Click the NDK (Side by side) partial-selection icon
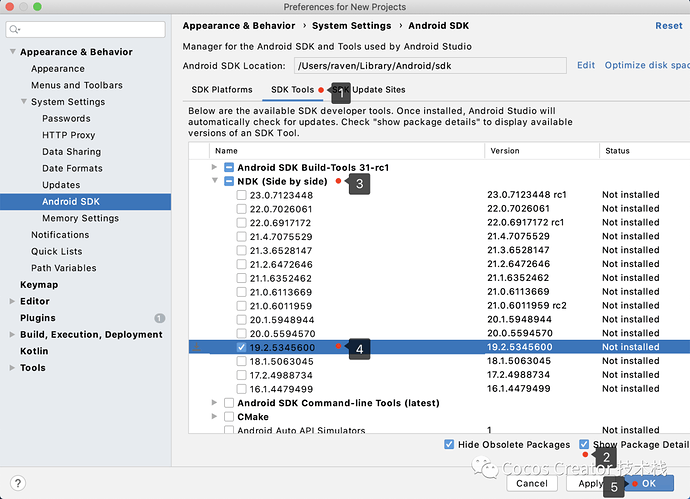Screen dimensions: 690x499 click(x=229, y=181)
